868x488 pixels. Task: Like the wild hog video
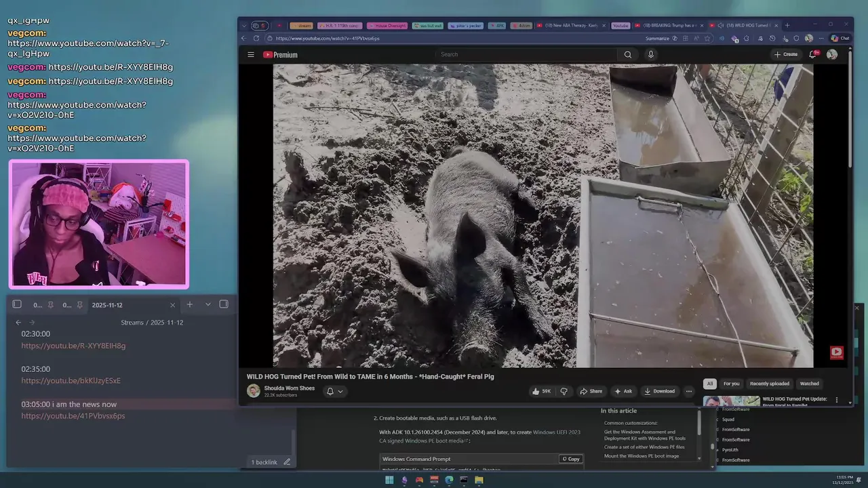click(541, 391)
